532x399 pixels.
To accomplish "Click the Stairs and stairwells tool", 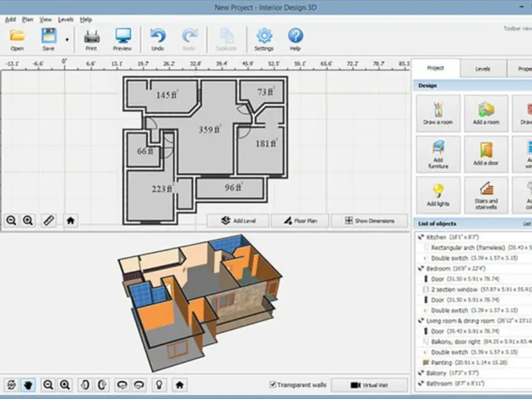I will coord(486,195).
